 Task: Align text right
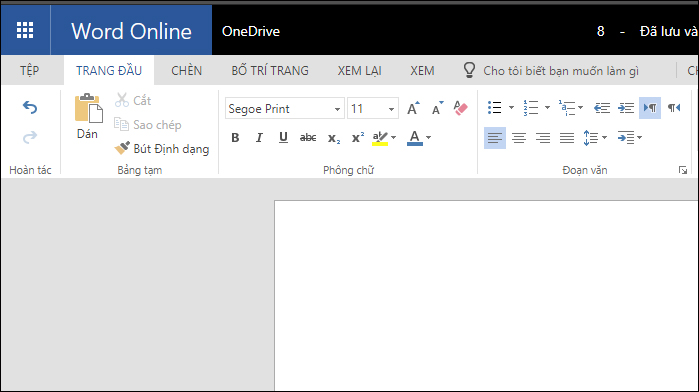point(543,138)
